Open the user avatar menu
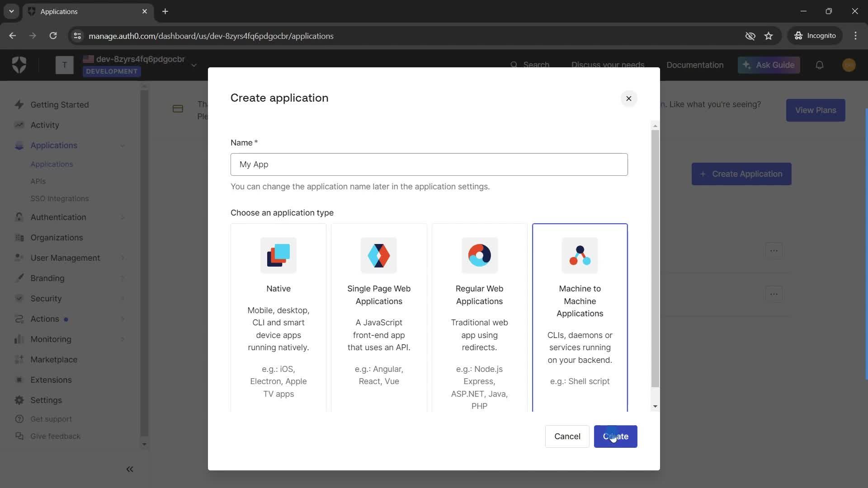 849,65
